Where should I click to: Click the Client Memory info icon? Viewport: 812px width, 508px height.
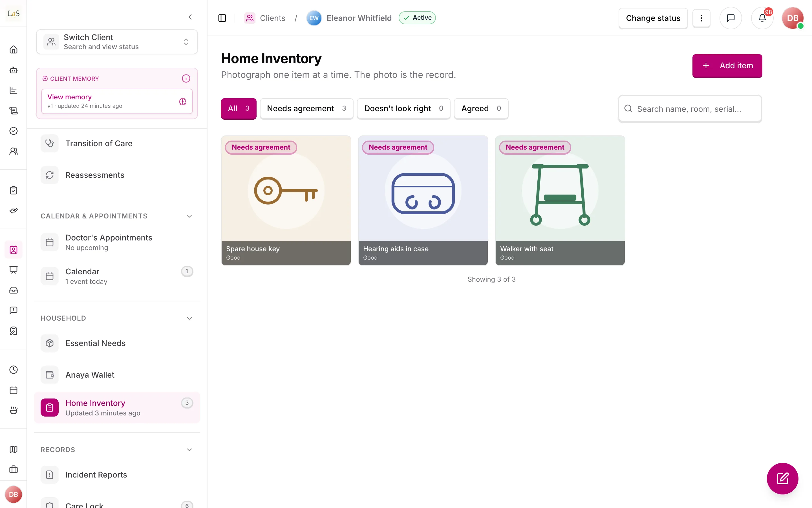(186, 79)
